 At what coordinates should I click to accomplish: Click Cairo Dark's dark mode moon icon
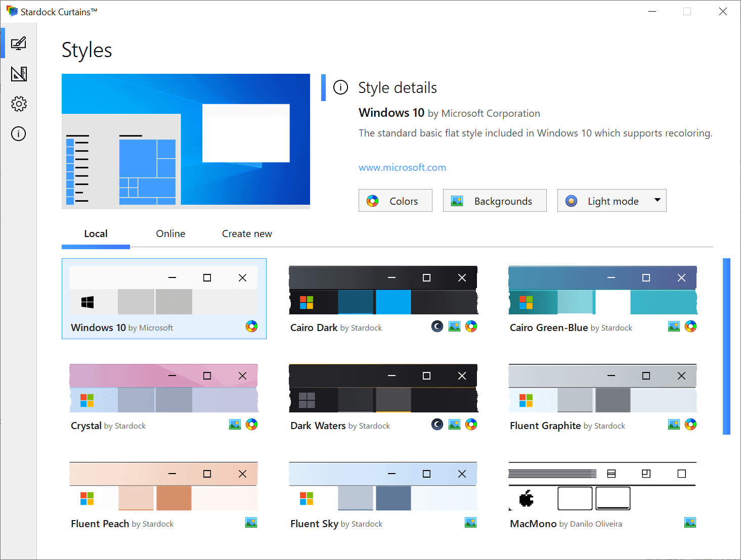click(438, 326)
